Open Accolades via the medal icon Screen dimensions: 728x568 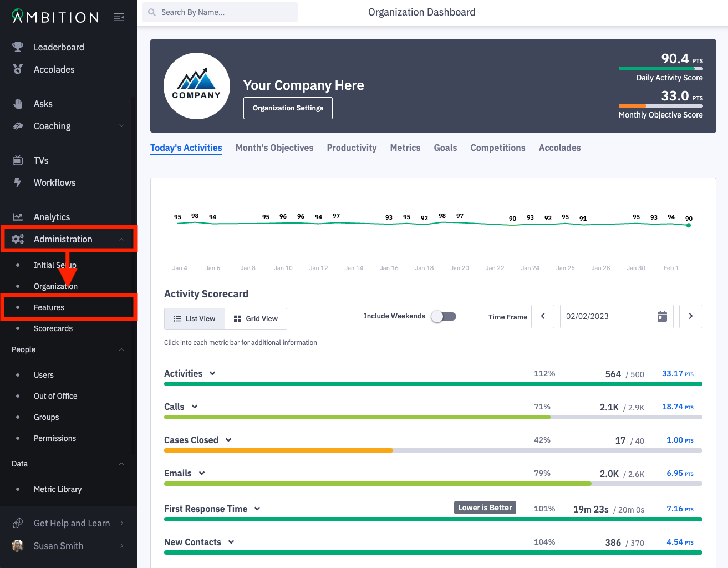(x=18, y=69)
